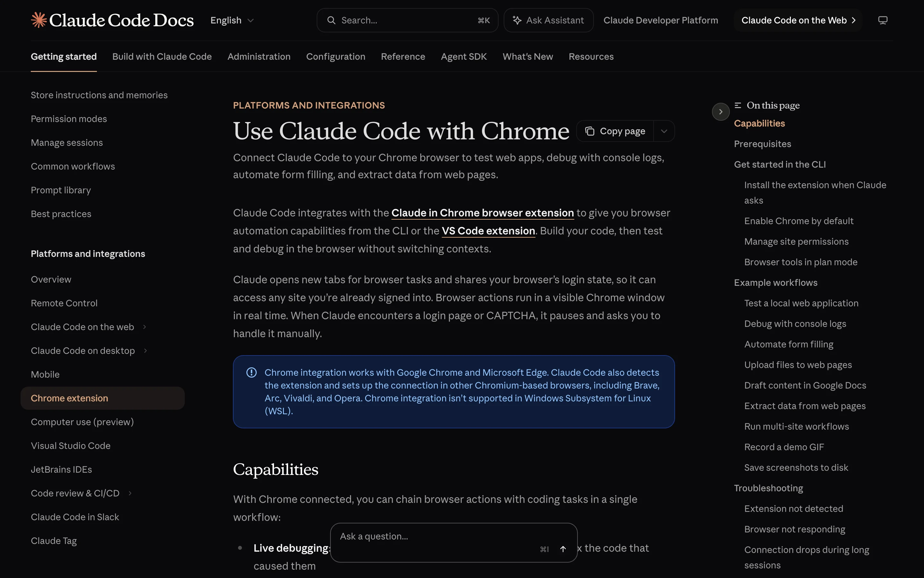Open the Copy page options chevron

[x=664, y=131]
